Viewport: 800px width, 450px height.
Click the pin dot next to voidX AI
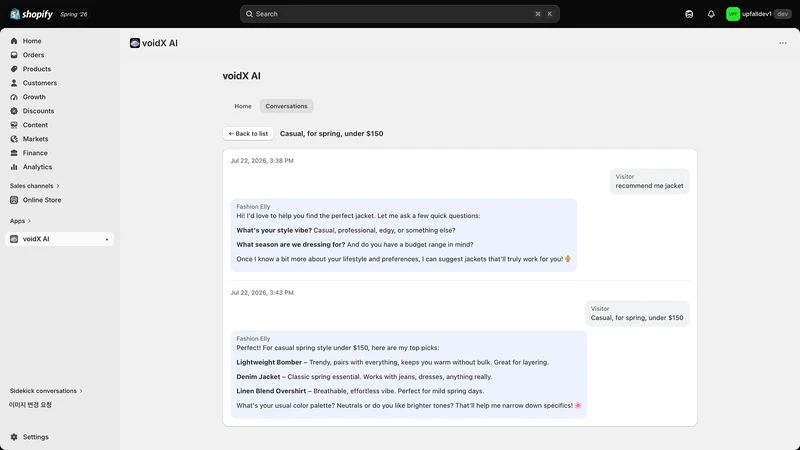tap(107, 239)
